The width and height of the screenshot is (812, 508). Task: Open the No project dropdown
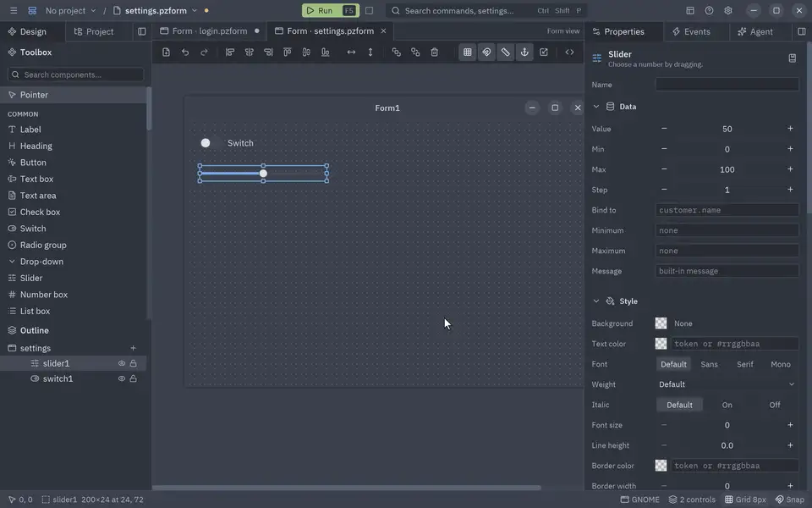(x=70, y=10)
